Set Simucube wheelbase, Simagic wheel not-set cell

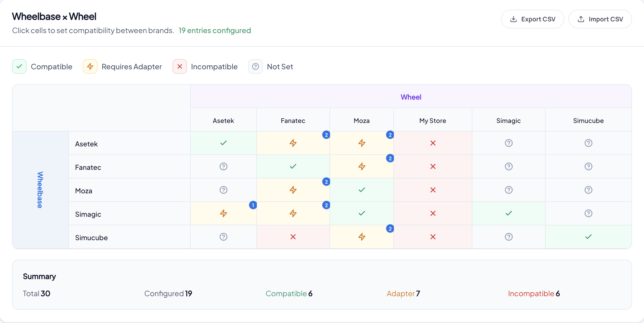509,237
